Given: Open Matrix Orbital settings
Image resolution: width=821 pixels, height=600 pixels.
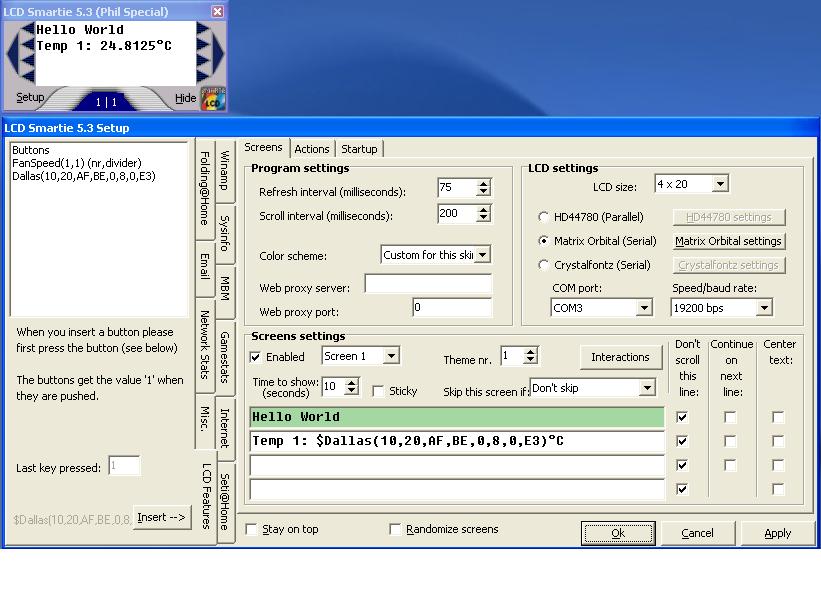Looking at the screenshot, I should click(x=728, y=241).
